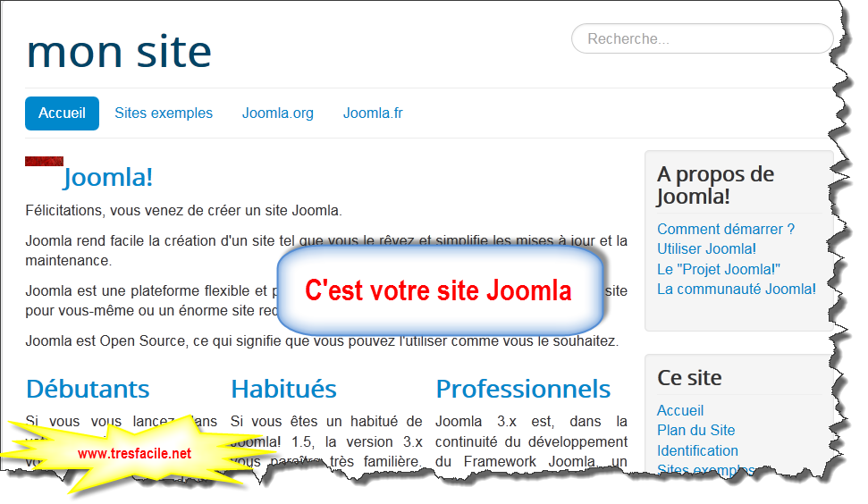Click text 'Félicitations, vous venez de créer un site Joomla.'

[184, 211]
